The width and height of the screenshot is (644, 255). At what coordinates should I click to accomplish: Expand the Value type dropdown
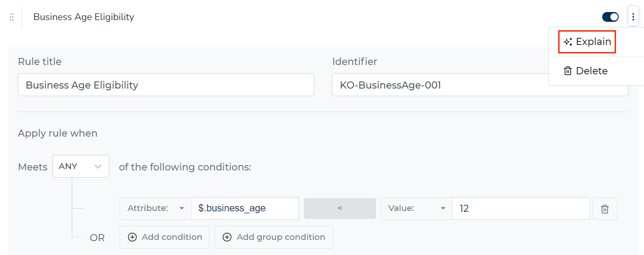pos(416,208)
